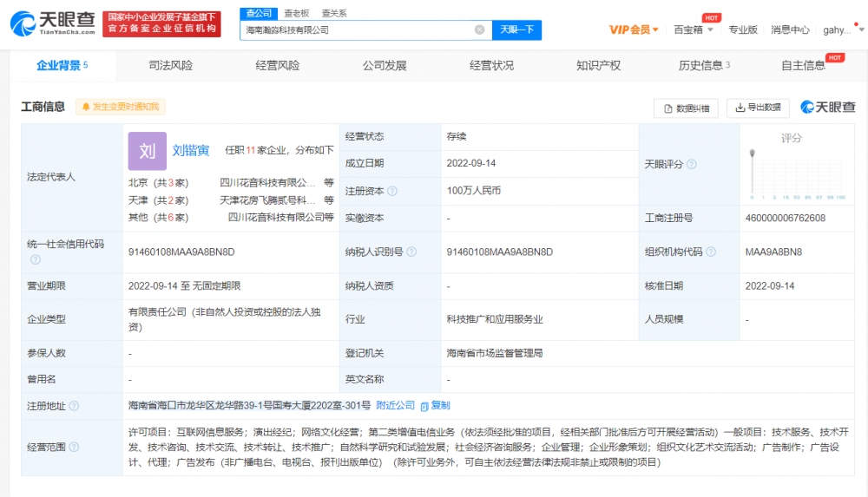Open the VIP会员 dropdown

[634, 29]
